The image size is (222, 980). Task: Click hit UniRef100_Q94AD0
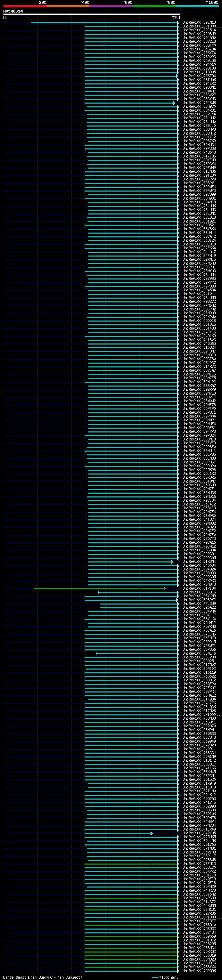coord(199,38)
